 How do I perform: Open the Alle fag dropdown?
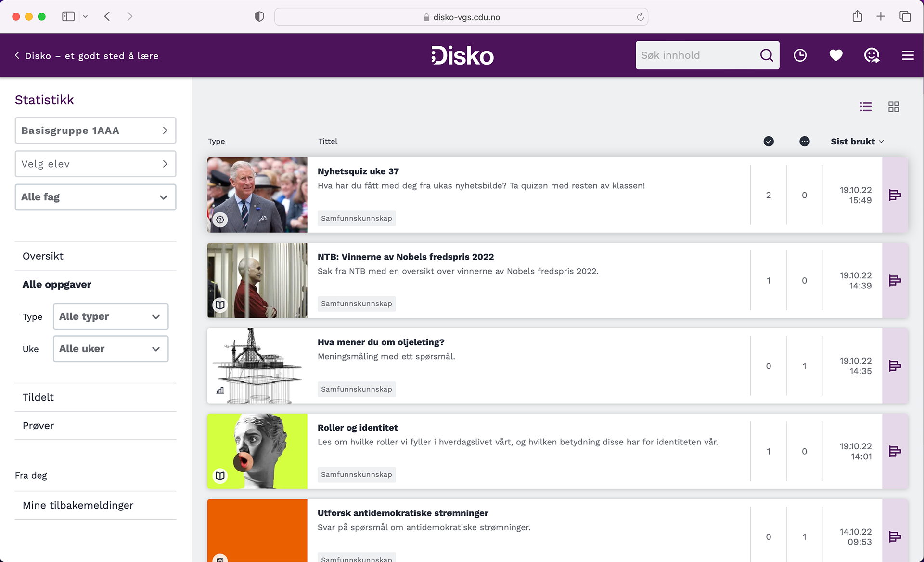click(95, 197)
